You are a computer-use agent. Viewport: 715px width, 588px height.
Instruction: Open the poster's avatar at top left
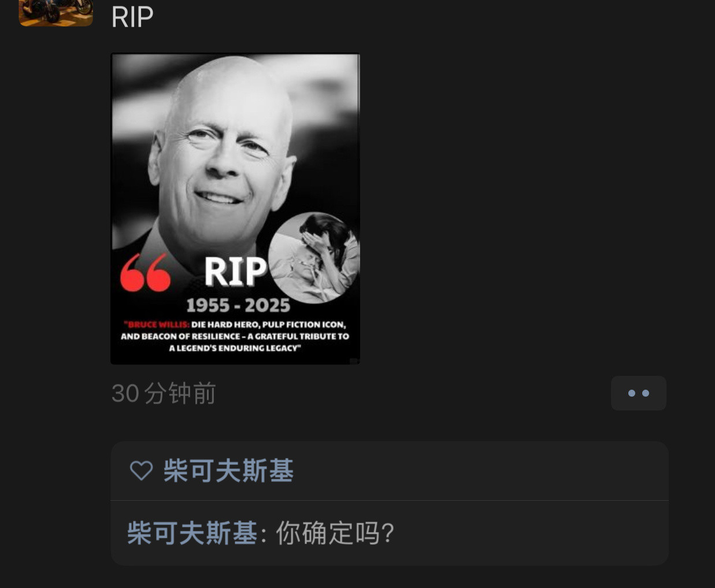pyautogui.click(x=56, y=13)
